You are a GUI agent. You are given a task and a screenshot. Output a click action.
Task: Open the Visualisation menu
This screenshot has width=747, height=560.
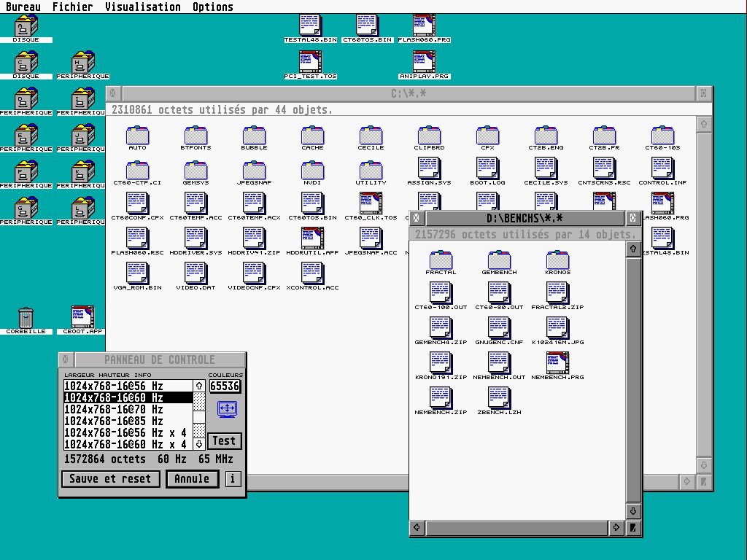coord(142,7)
